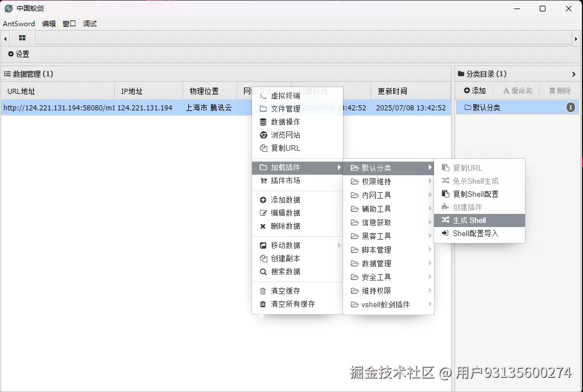Click the trash icon beside 清空缓存

click(263, 291)
